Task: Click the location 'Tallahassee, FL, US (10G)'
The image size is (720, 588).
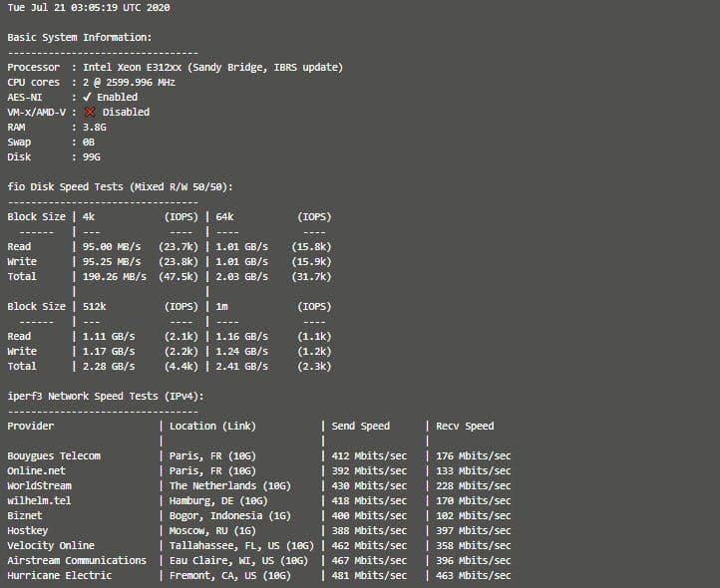Action: tap(242, 546)
